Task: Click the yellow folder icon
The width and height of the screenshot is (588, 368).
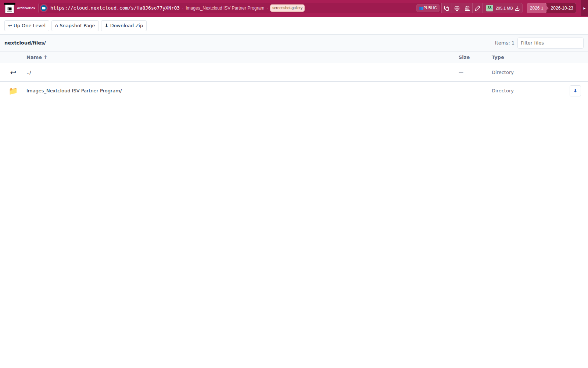Action: 13,91
